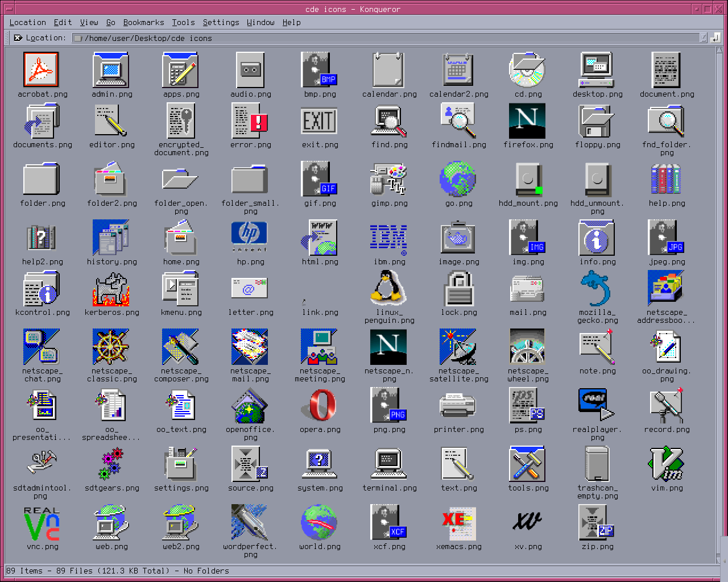Select the floppy.png icon
The height and width of the screenshot is (582, 728).
tap(595, 120)
